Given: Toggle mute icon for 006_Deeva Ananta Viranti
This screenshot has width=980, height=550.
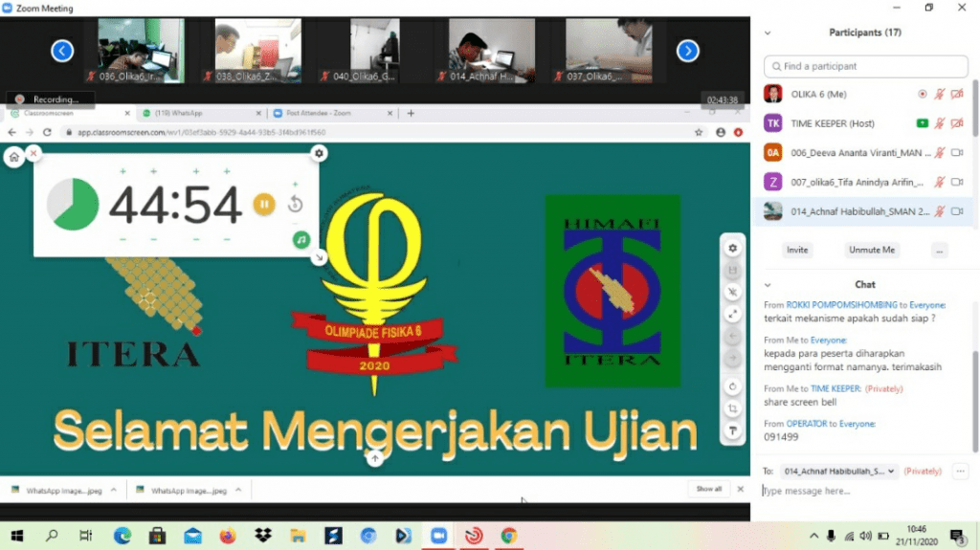Looking at the screenshot, I should (940, 152).
